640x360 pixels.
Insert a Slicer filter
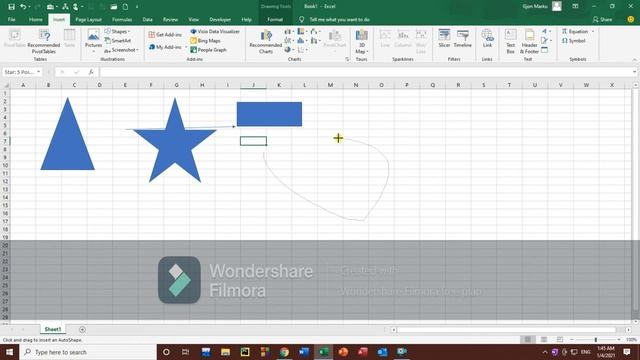pyautogui.click(x=444, y=39)
